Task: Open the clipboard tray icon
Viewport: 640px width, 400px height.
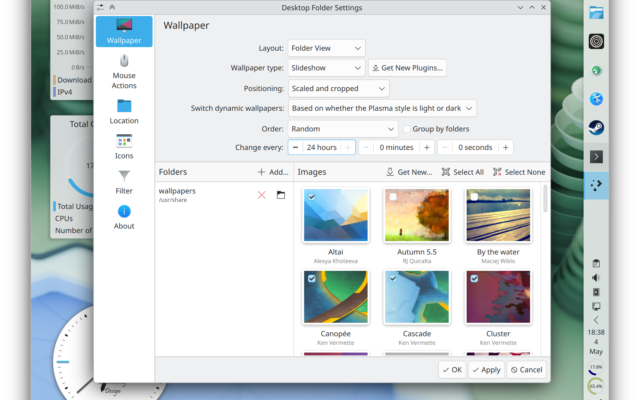Action: [596, 264]
